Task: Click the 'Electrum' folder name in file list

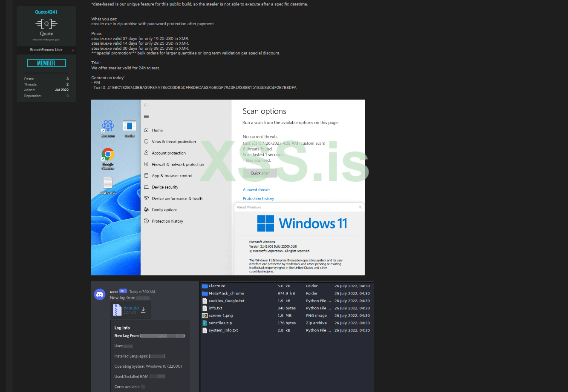Action: 217,286
